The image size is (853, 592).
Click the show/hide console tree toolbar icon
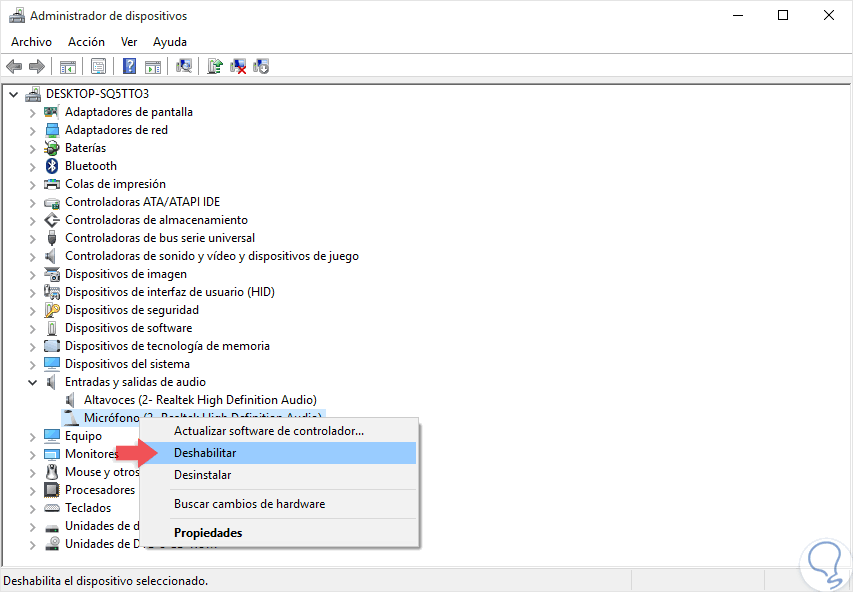pos(68,67)
